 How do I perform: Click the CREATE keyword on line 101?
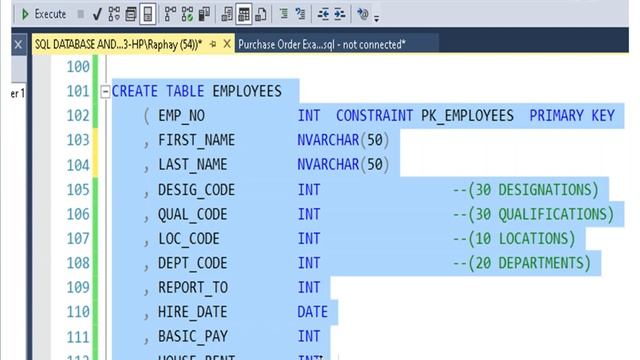coord(135,91)
